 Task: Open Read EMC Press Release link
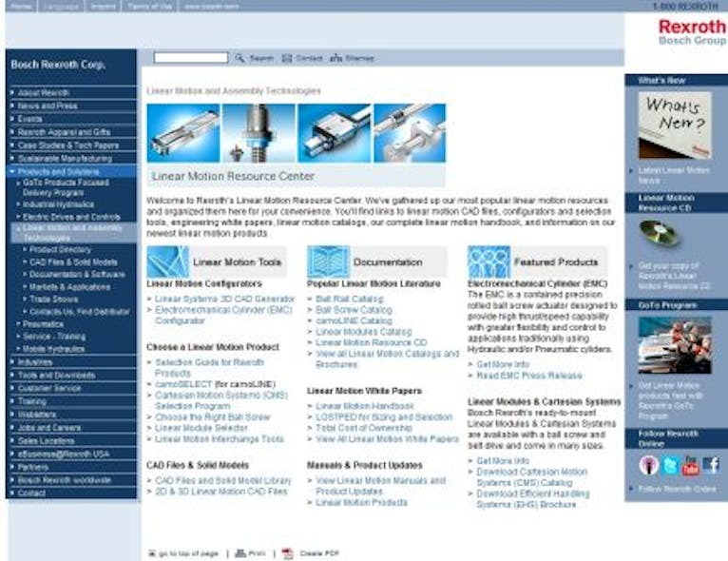[x=529, y=376]
